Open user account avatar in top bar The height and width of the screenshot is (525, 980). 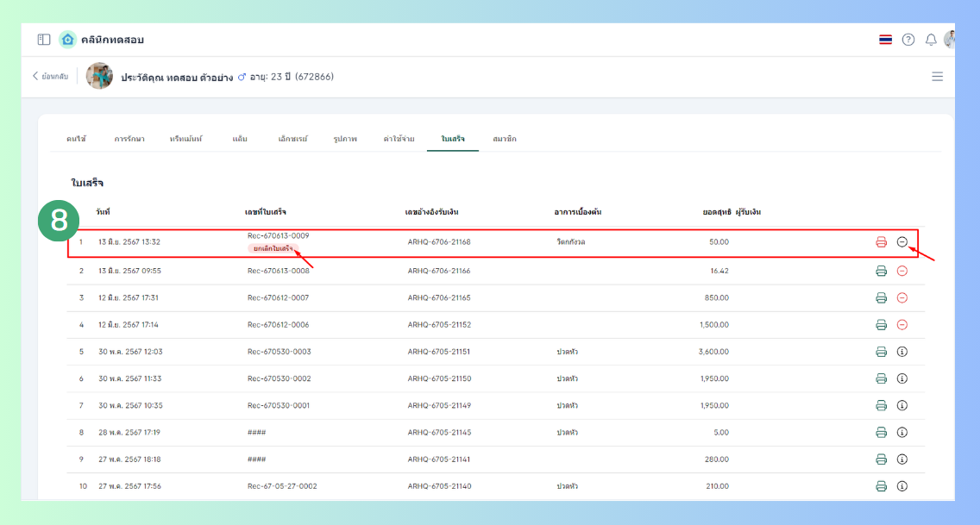(950, 40)
